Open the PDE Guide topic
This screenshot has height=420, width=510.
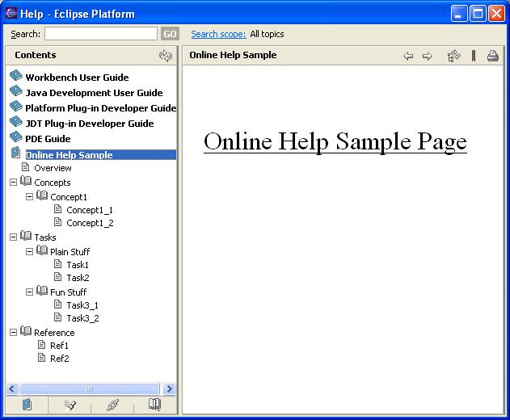tap(48, 139)
